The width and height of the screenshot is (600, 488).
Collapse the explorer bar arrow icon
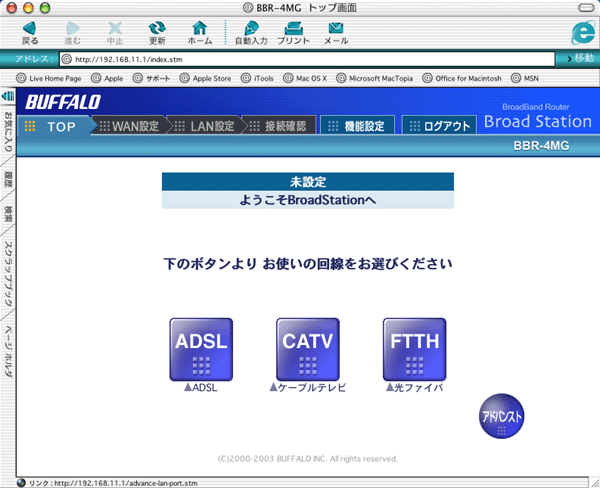(8, 95)
